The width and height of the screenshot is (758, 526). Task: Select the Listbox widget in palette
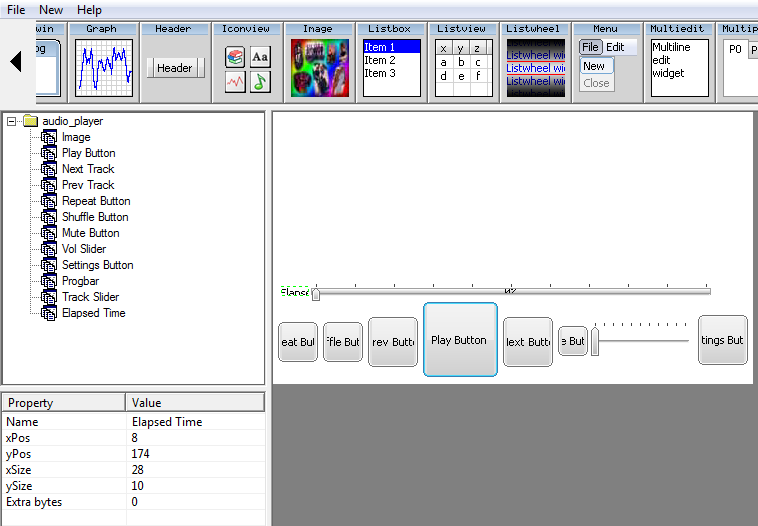[x=391, y=67]
